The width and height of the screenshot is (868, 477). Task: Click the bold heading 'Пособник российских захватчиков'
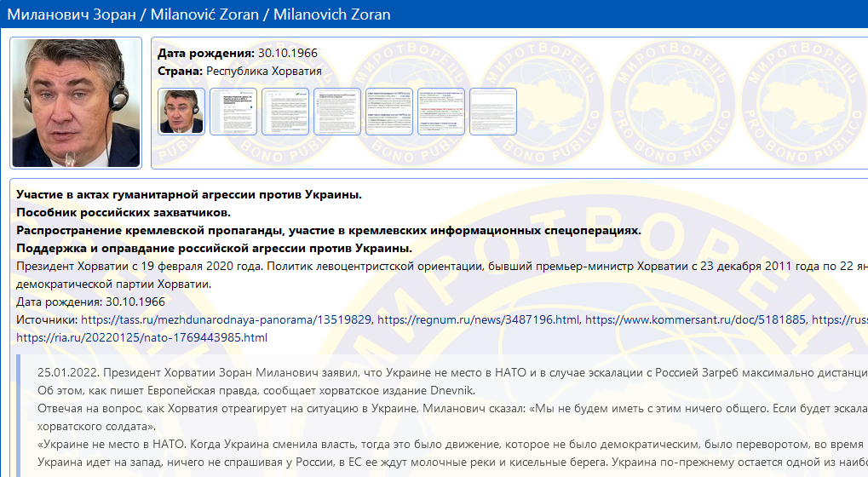tap(124, 212)
